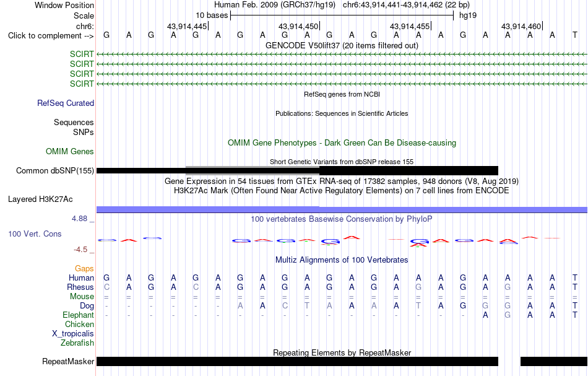Click the long left RepeatMasker black bar

point(297,361)
